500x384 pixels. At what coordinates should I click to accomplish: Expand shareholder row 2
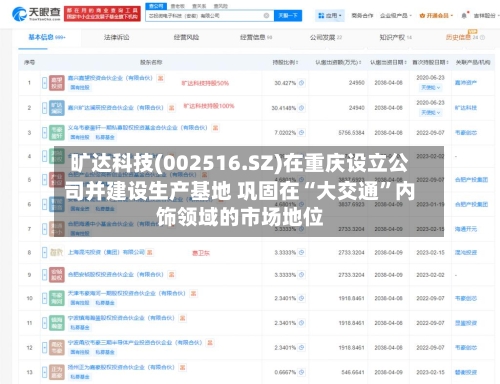click(44, 108)
